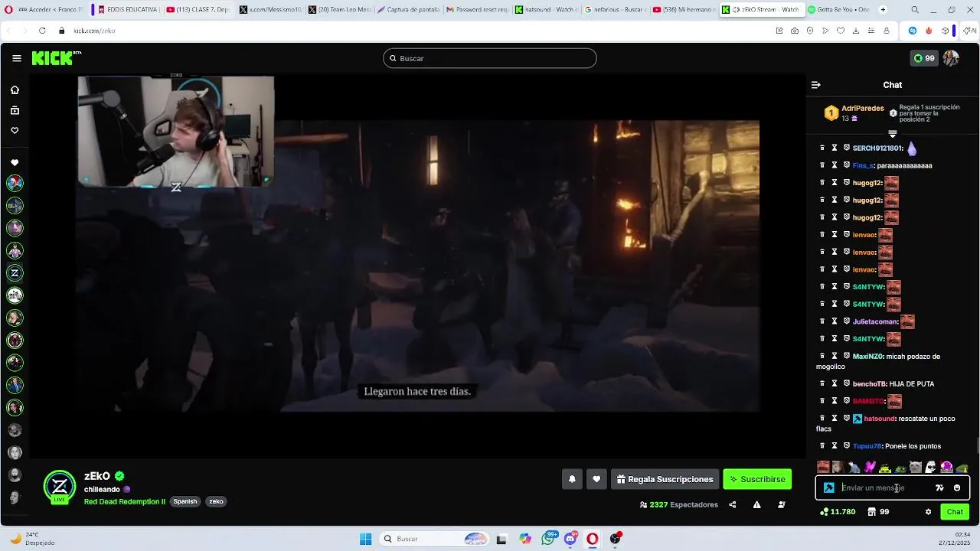Switch to nefarious Buscar Google tab

(x=616, y=10)
